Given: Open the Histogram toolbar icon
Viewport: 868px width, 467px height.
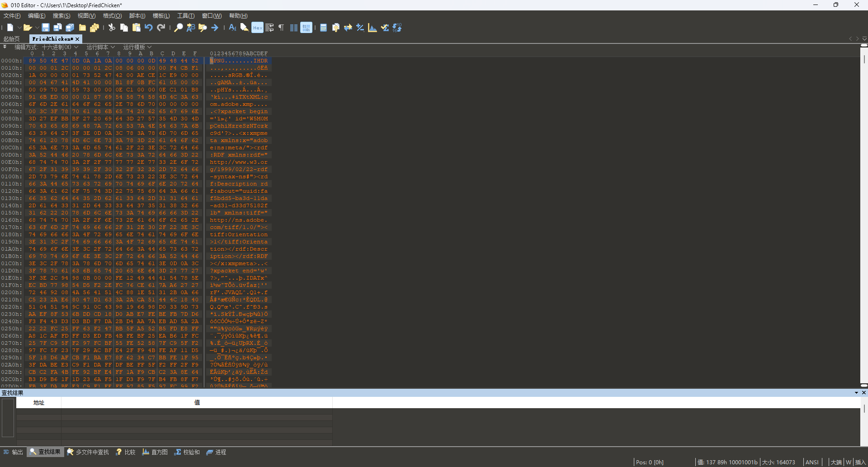Looking at the screenshot, I should (x=373, y=28).
